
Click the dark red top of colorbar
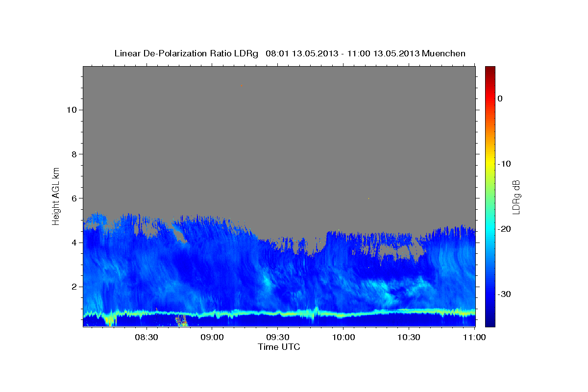coord(490,70)
